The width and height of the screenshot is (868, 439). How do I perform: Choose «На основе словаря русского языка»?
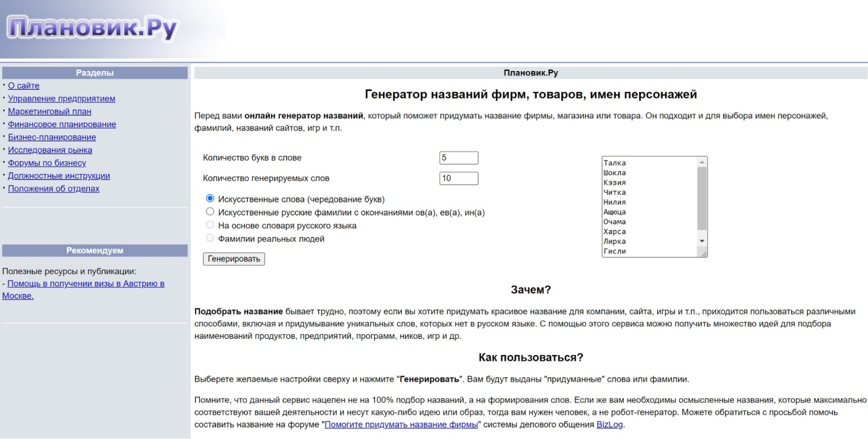click(x=210, y=225)
